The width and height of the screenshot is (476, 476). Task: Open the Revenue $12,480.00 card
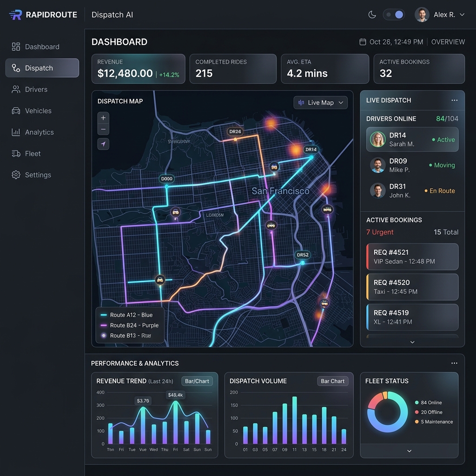(139, 69)
